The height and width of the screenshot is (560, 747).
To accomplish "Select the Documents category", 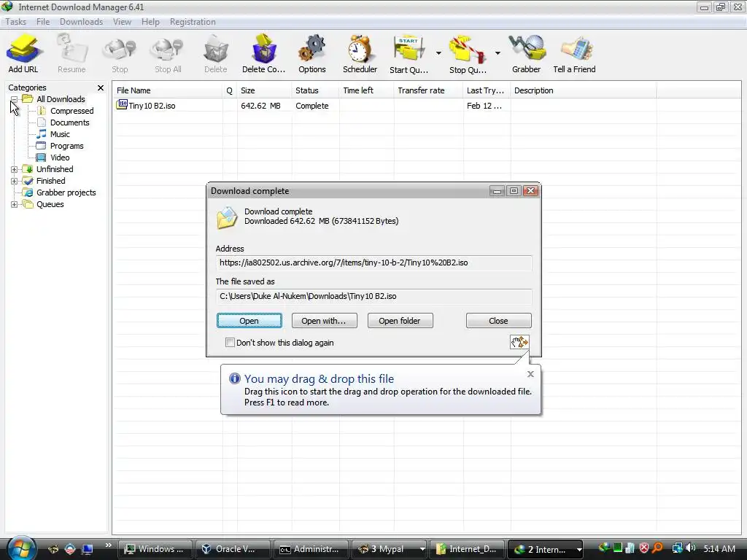I will 69,122.
